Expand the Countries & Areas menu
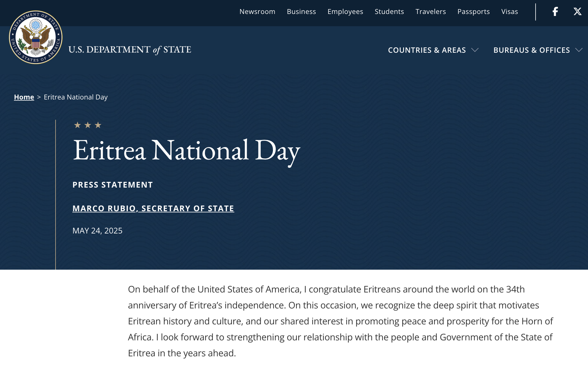The height and width of the screenshot is (374, 588). [427, 50]
